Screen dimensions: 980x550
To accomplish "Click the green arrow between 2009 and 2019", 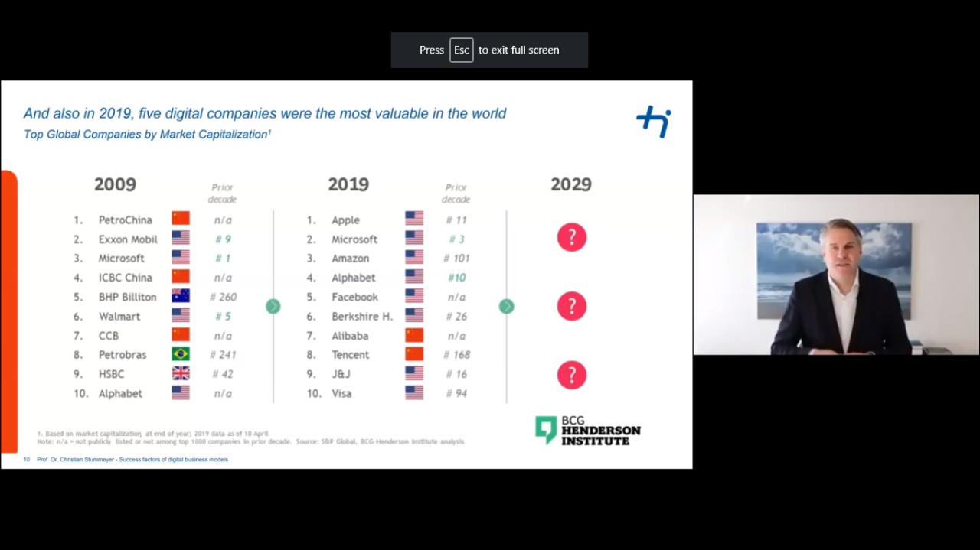I will (273, 306).
